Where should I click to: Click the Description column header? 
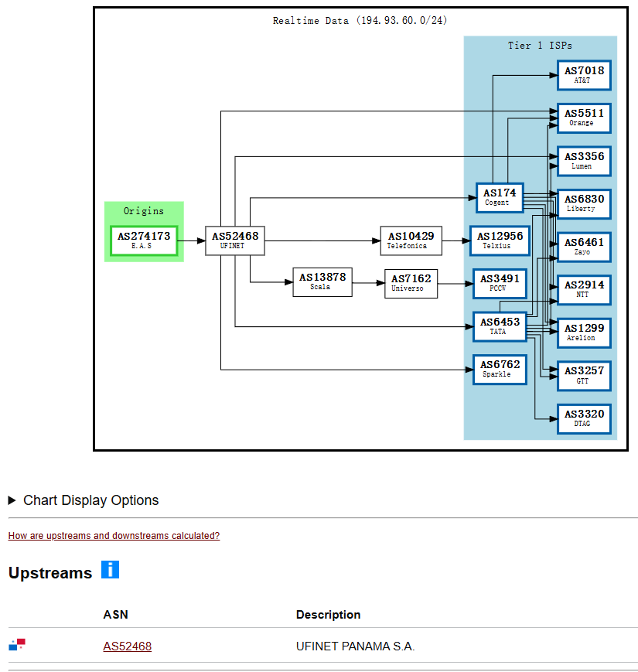point(328,615)
